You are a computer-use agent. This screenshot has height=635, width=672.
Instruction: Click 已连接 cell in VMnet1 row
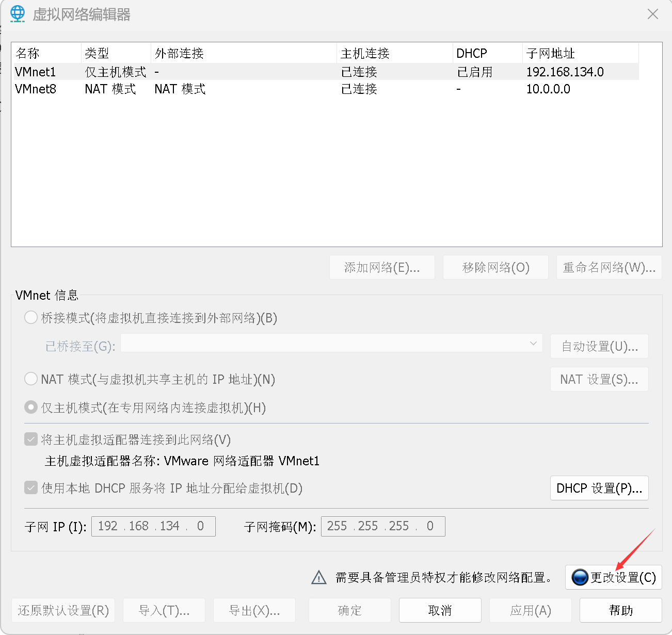[x=359, y=72]
